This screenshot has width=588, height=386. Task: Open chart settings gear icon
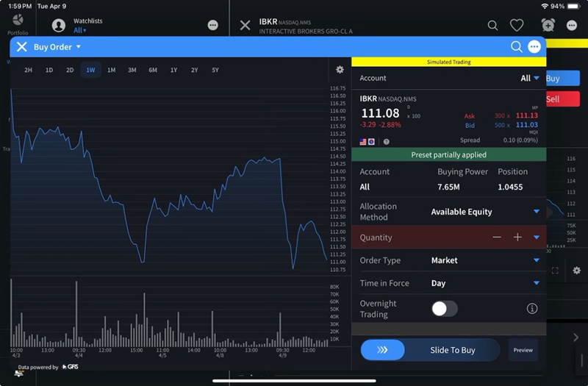click(x=340, y=69)
